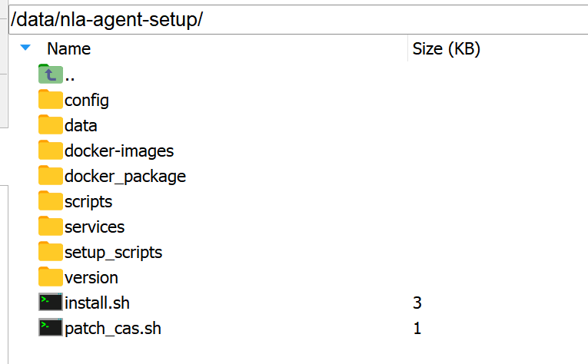Toggle sort order with the blue arrow
This screenshot has height=364, width=588.
25,48
